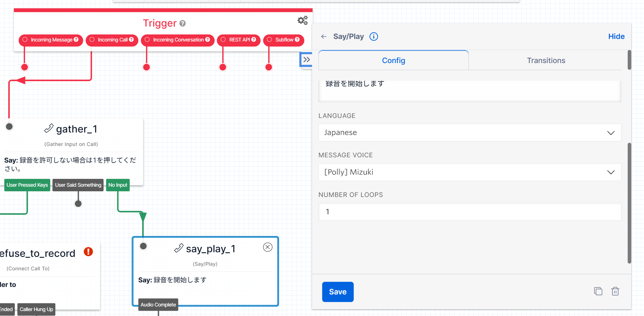This screenshot has width=644, height=316.
Task: Switch to the Transitions tab
Action: click(546, 61)
